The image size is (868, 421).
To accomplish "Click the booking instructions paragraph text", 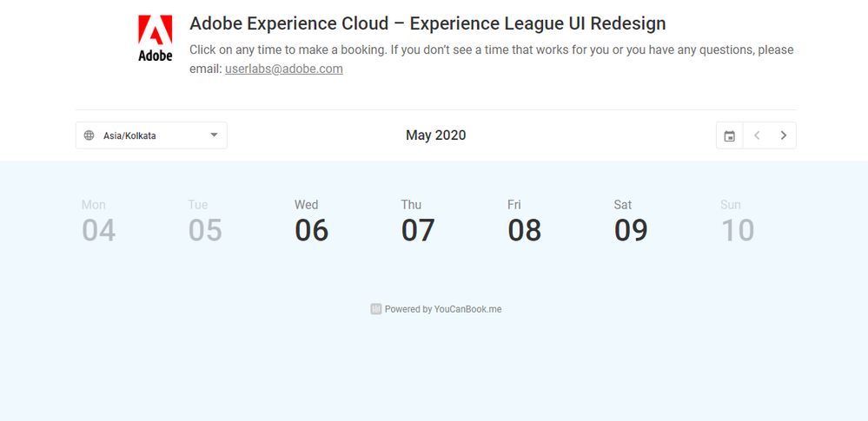I will [491, 50].
